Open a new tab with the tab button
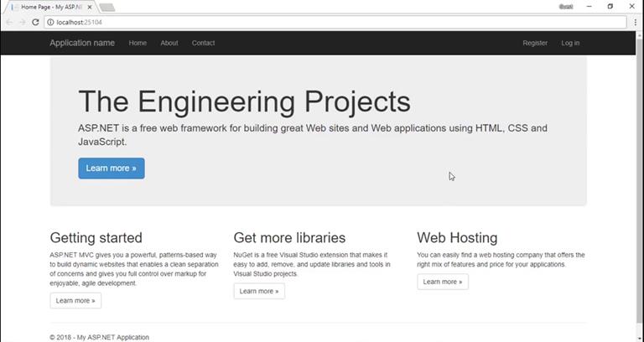Viewport: 644px width, 342px height. tap(107, 7)
